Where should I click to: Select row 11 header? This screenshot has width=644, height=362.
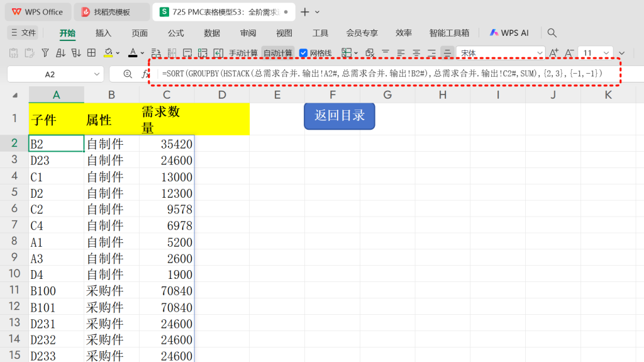click(14, 290)
